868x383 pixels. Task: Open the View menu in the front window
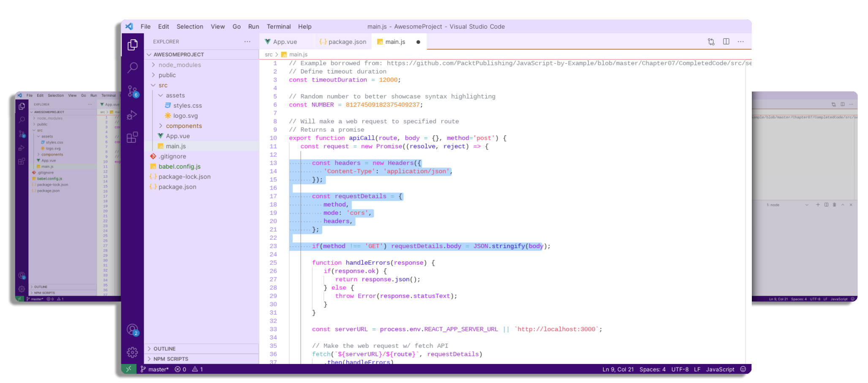pyautogui.click(x=218, y=26)
